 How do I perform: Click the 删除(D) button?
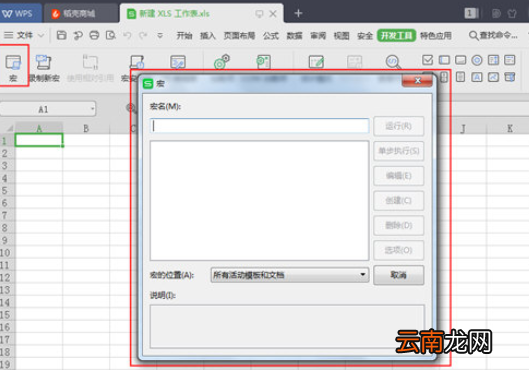click(398, 225)
